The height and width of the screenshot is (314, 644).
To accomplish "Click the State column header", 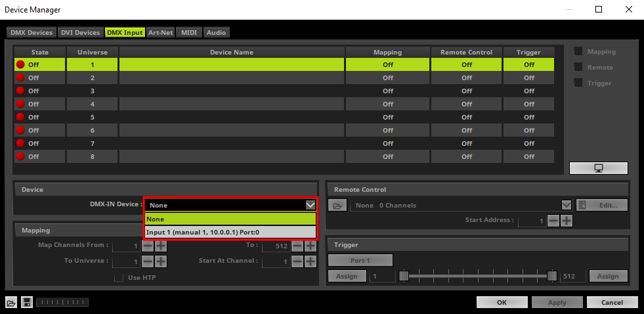I will (x=40, y=52).
